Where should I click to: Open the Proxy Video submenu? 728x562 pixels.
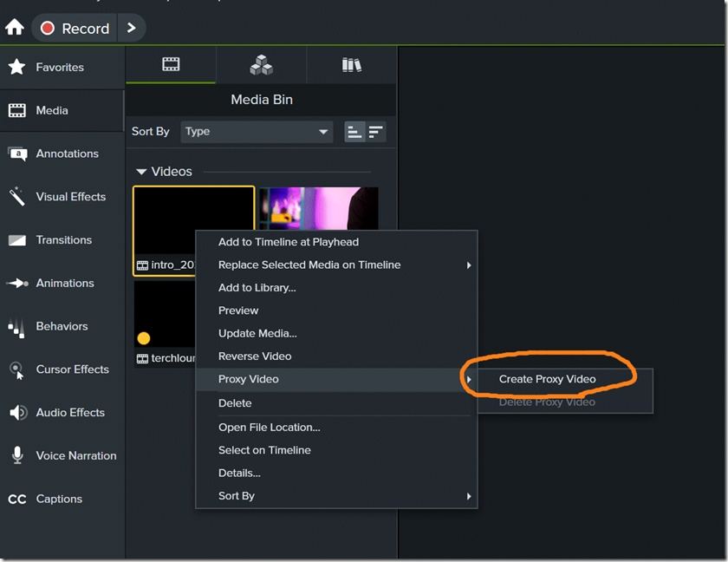336,380
